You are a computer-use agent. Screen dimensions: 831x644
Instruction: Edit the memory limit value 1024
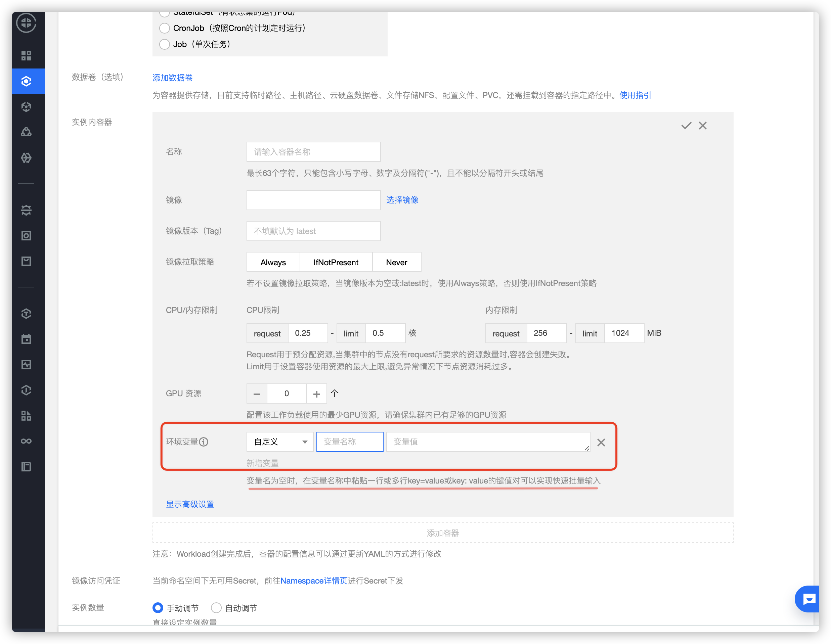point(624,333)
